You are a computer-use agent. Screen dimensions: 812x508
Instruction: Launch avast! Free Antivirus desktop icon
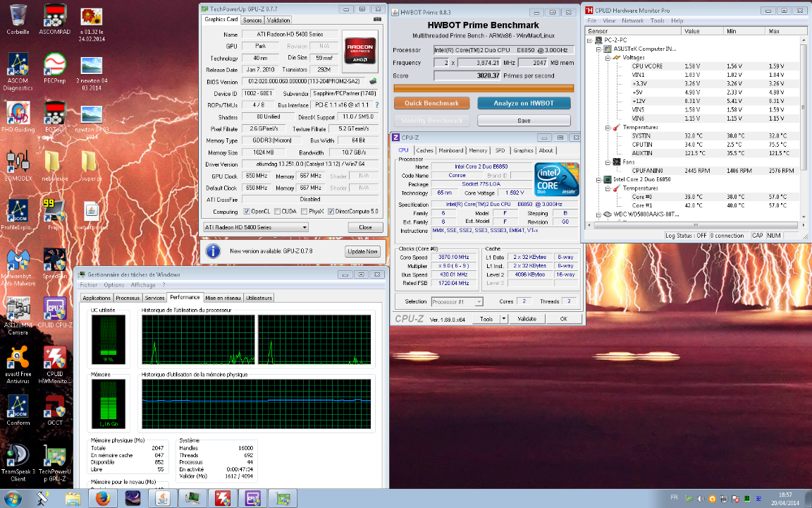pyautogui.click(x=18, y=364)
